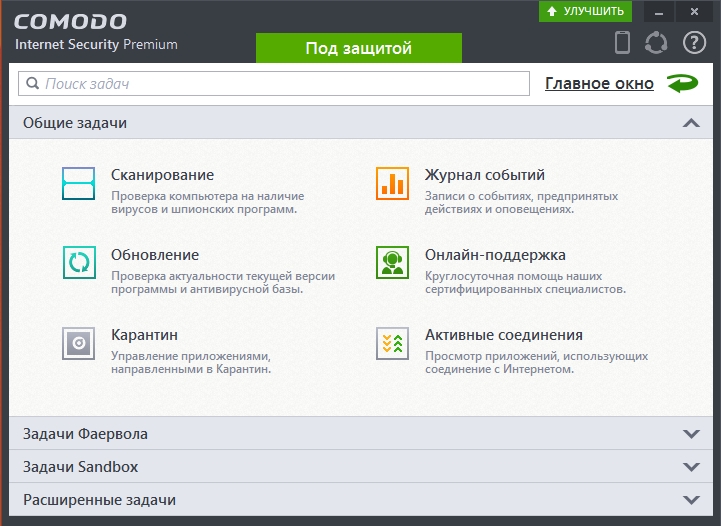Click the description 'Проверка компьютера на наличие вирусов'
721x526 pixels.
coord(207,202)
